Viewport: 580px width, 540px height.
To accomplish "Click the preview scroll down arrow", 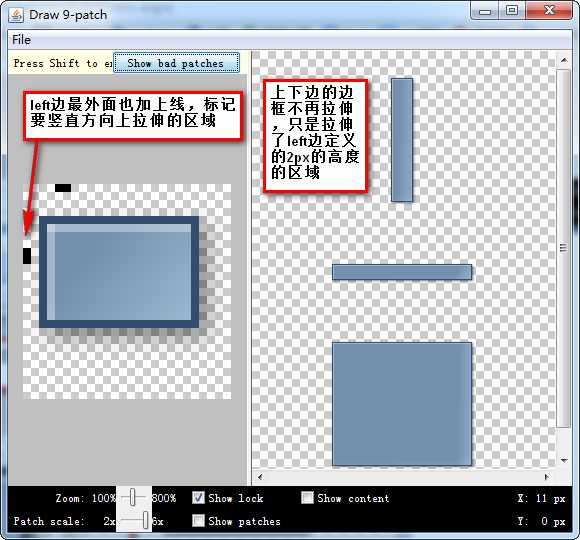I will click(x=564, y=460).
